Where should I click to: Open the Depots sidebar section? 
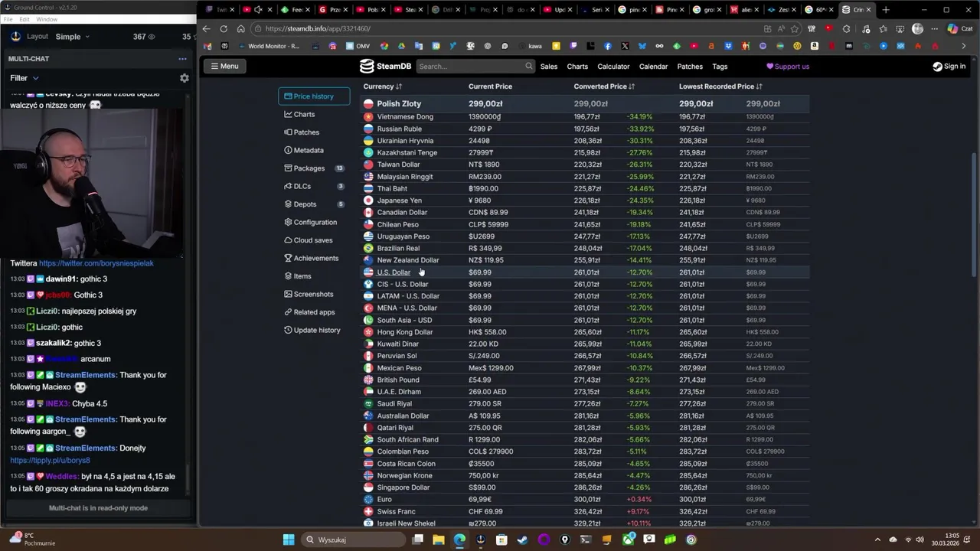314,204
